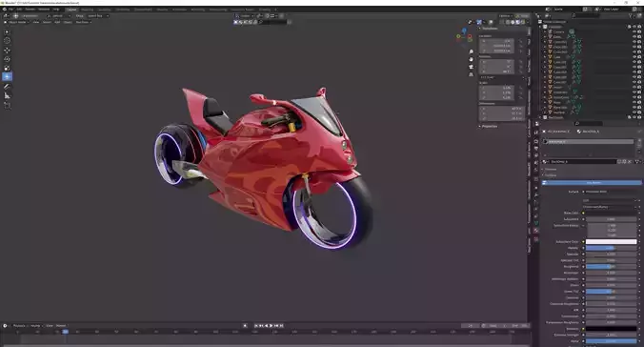Switch perspective/orthographic grid icon
644x347 pixels.
pyautogui.click(x=471, y=74)
